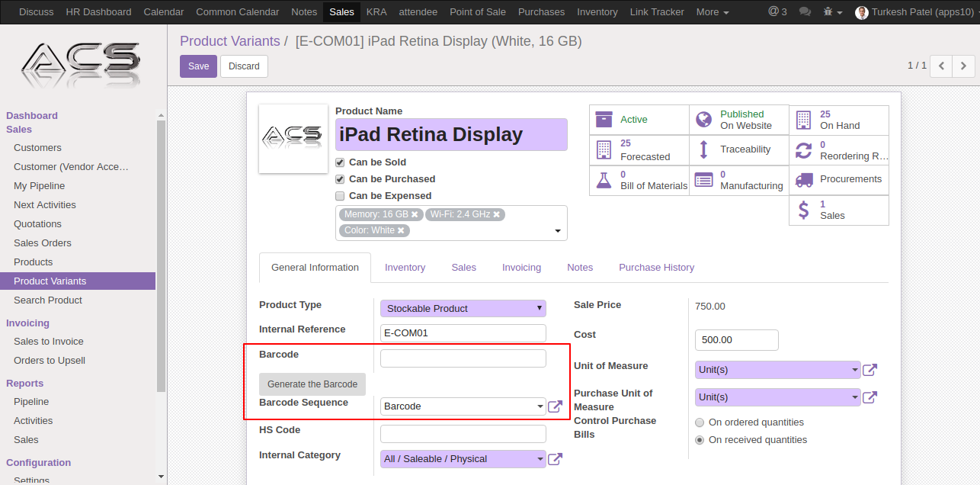Open external link for Internal Category
This screenshot has width=980, height=485.
click(556, 459)
